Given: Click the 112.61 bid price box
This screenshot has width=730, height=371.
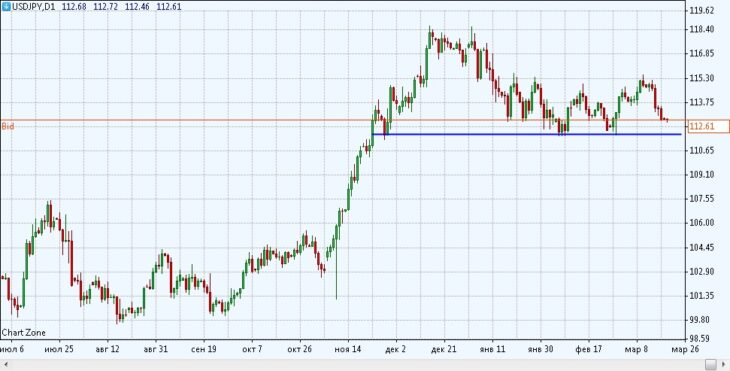Looking at the screenshot, I should click(x=708, y=126).
